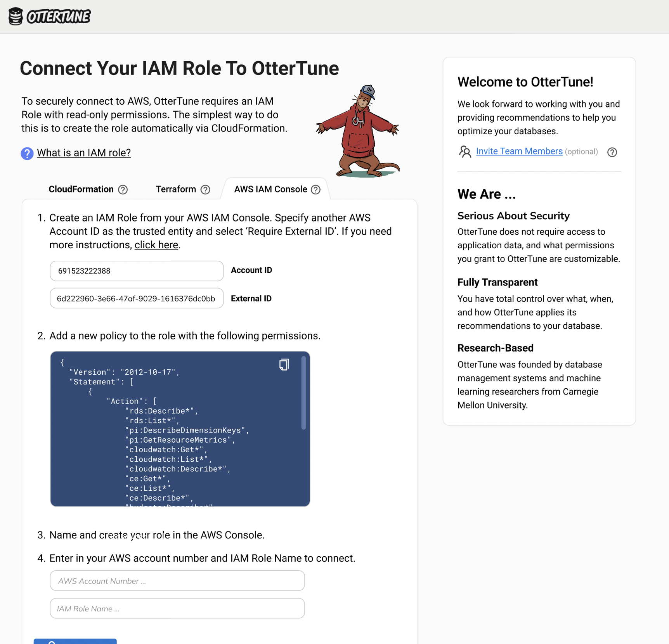Click the 'External ID' label

pos(251,298)
